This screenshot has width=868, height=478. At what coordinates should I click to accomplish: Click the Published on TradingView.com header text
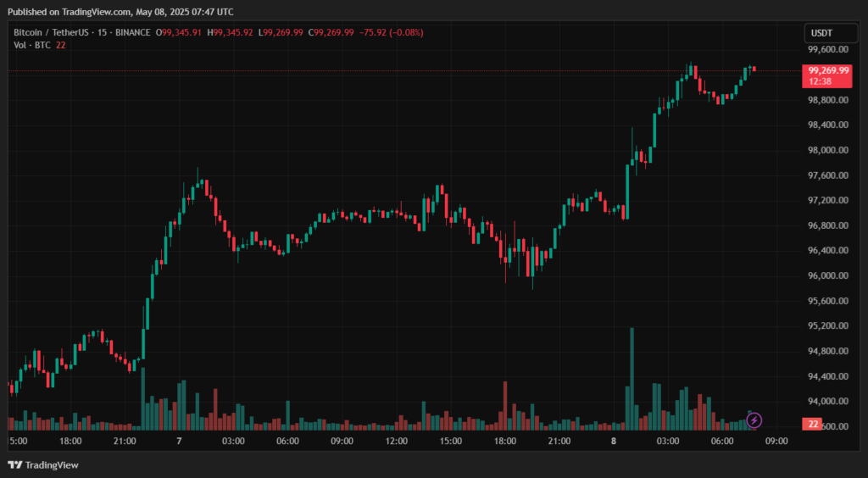pyautogui.click(x=121, y=12)
